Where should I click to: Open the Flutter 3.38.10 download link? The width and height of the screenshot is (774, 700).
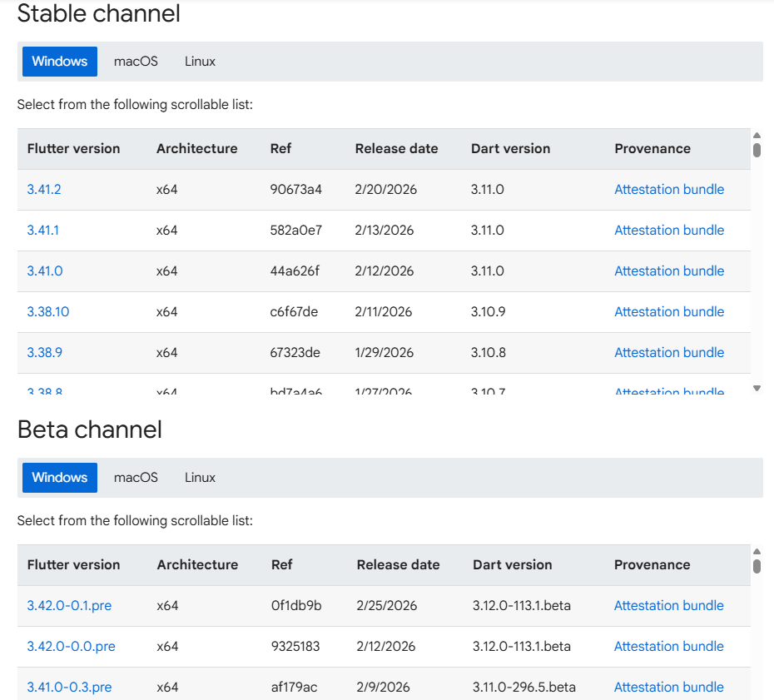coord(48,312)
